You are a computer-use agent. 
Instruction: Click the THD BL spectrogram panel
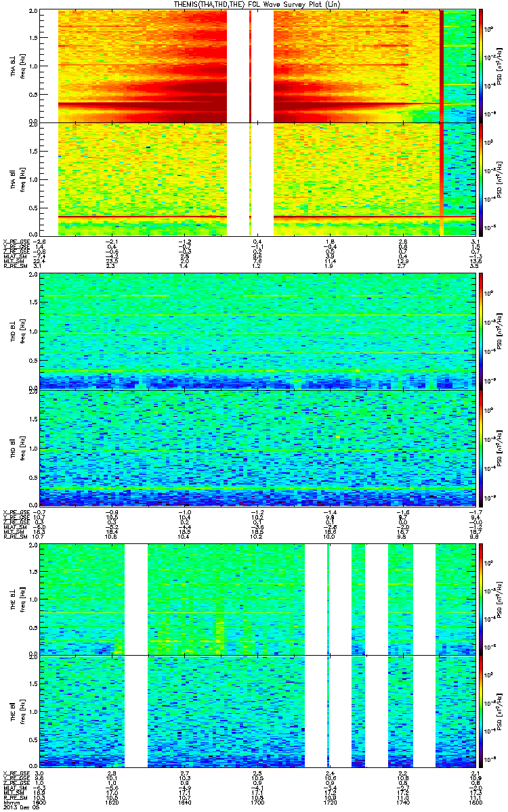click(257, 332)
